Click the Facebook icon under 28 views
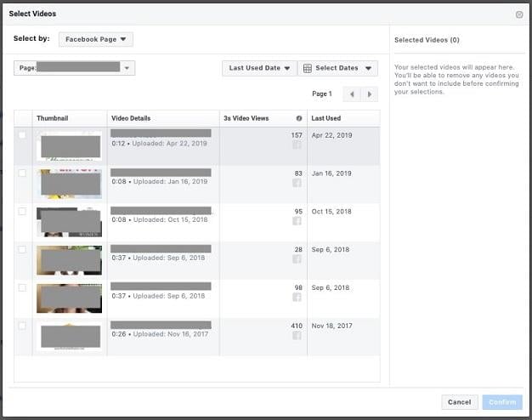This screenshot has height=420, width=532. tap(297, 259)
